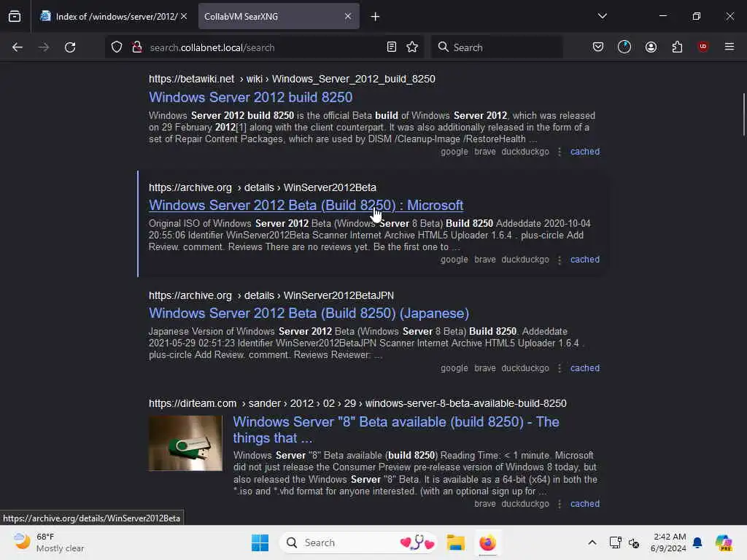This screenshot has width=747, height=560.
Task: Expand more options dots on WinServer2012BetaJPN result
Action: pyautogui.click(x=560, y=368)
